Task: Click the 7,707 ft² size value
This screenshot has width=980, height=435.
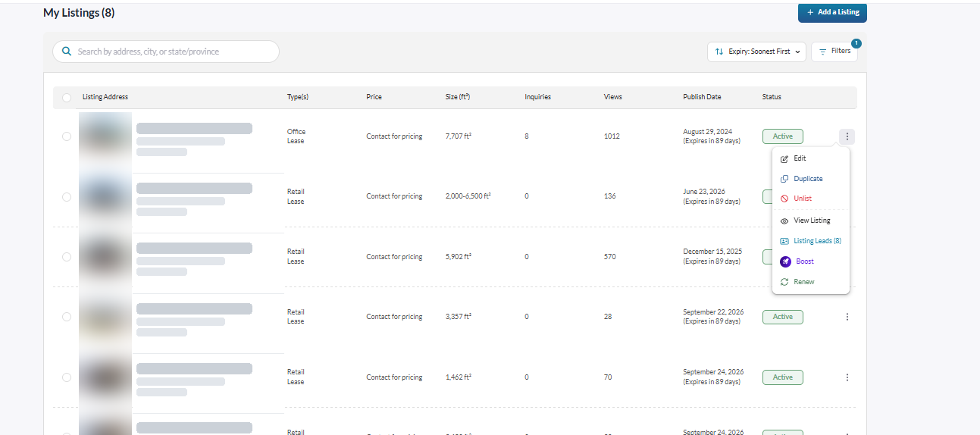Action: coord(459,136)
